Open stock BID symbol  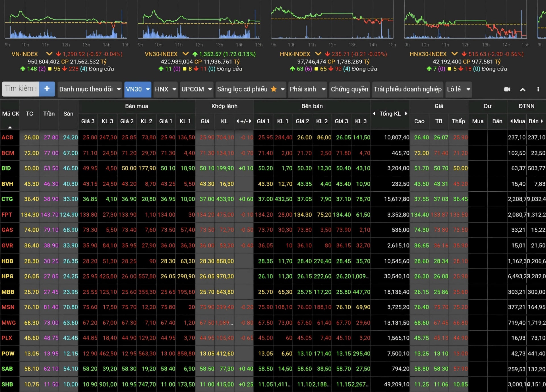pyautogui.click(x=6, y=168)
